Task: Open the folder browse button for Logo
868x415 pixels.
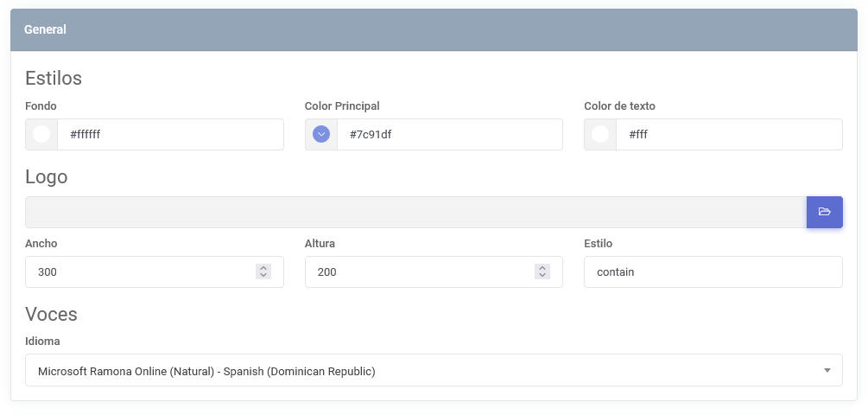Action: (x=824, y=212)
